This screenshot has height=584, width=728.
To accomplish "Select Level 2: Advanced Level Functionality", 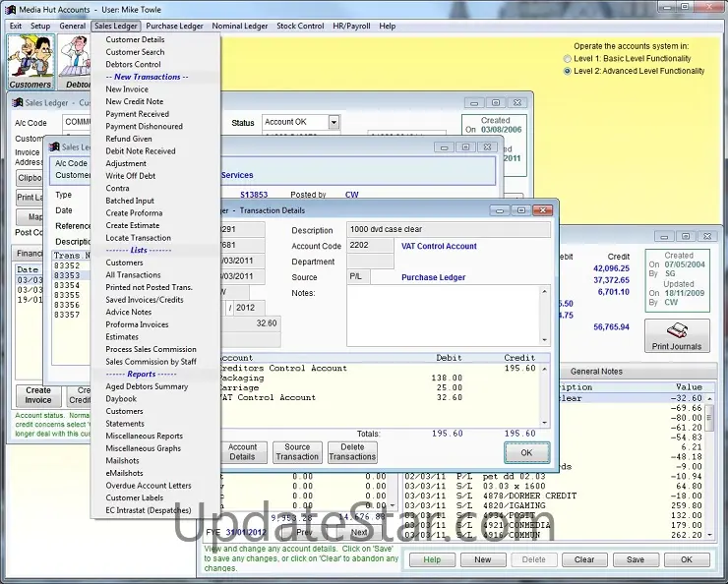I will [x=567, y=71].
